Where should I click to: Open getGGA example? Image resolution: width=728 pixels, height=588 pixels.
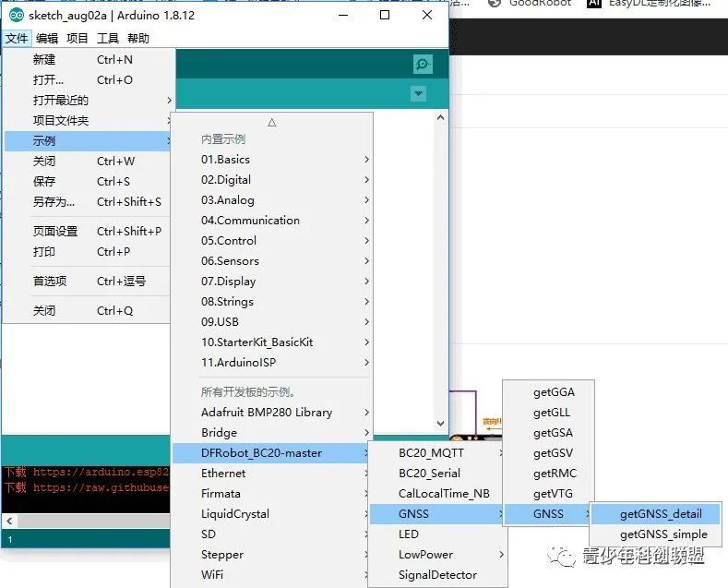point(548,392)
